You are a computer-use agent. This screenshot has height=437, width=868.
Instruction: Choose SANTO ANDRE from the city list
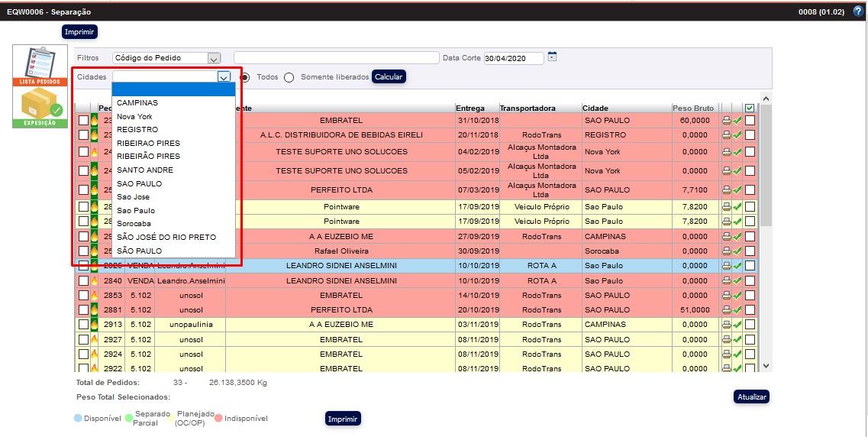point(145,170)
